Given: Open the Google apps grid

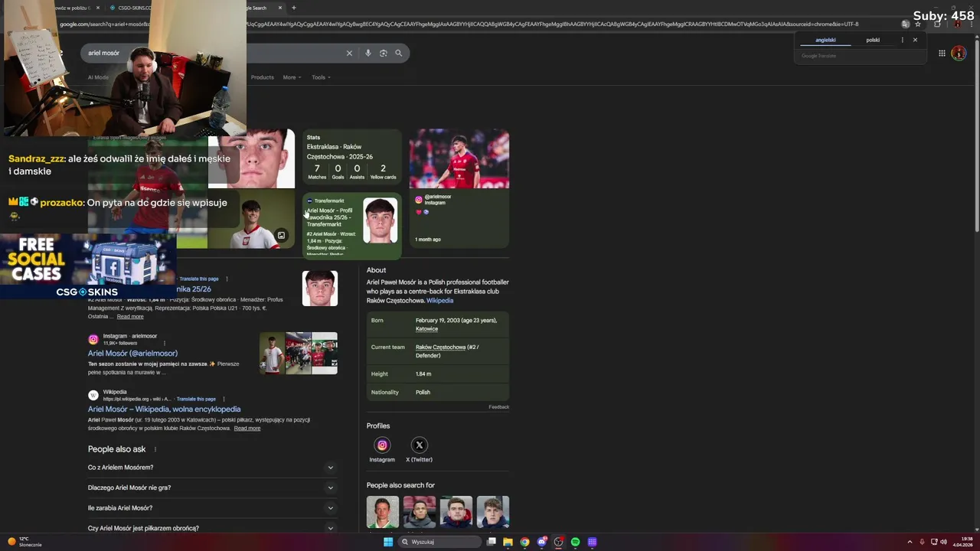Looking at the screenshot, I should 942,53.
